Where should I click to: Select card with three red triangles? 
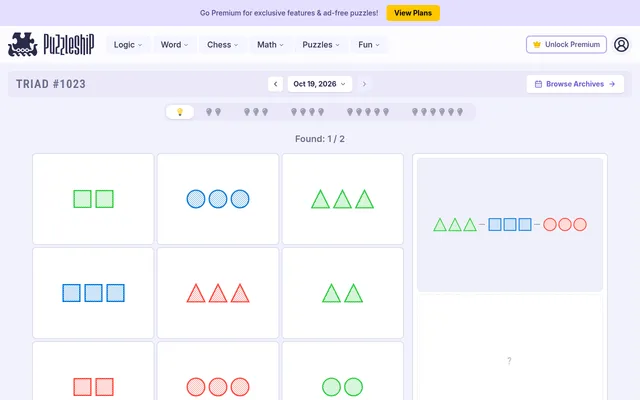(218, 293)
